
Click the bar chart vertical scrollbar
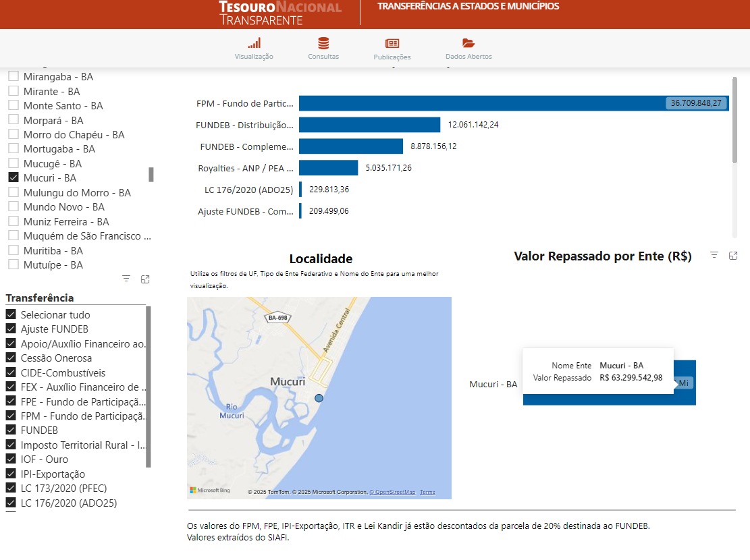coord(734,121)
